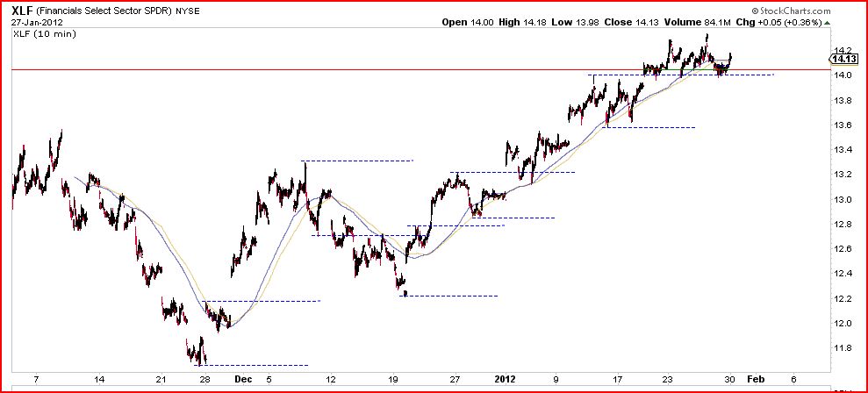The width and height of the screenshot is (868, 393).
Task: Click the green up-arrow change indicator
Action: pos(827,23)
